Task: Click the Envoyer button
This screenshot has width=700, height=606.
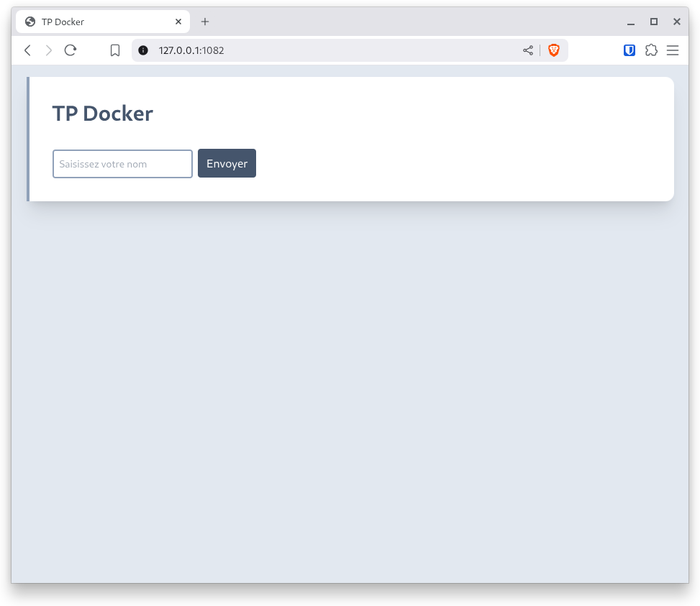Action: click(x=227, y=163)
